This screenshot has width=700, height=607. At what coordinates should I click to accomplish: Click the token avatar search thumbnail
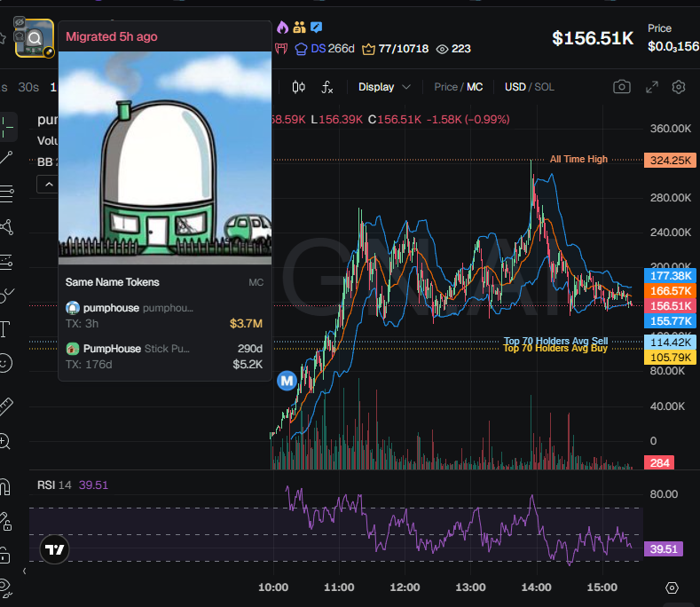pyautogui.click(x=35, y=38)
